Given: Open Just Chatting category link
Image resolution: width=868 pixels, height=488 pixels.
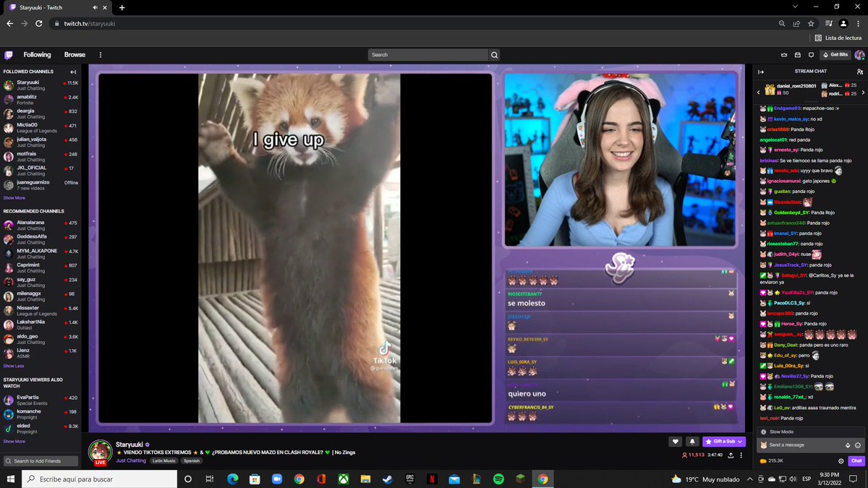Looking at the screenshot, I should point(131,460).
